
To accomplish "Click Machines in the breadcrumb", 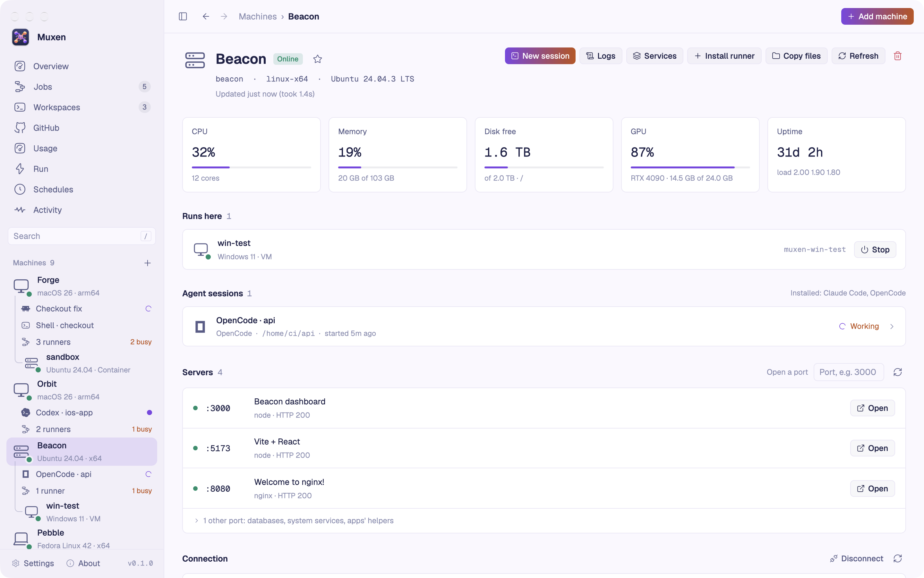I will tap(258, 16).
